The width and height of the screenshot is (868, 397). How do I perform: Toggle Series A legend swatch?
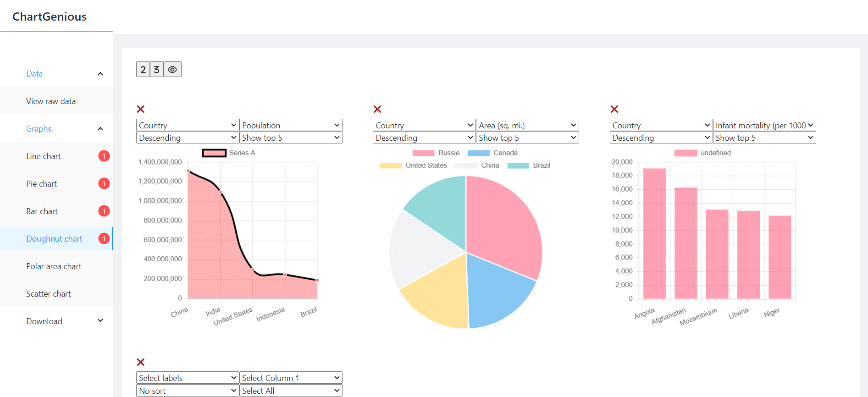214,153
